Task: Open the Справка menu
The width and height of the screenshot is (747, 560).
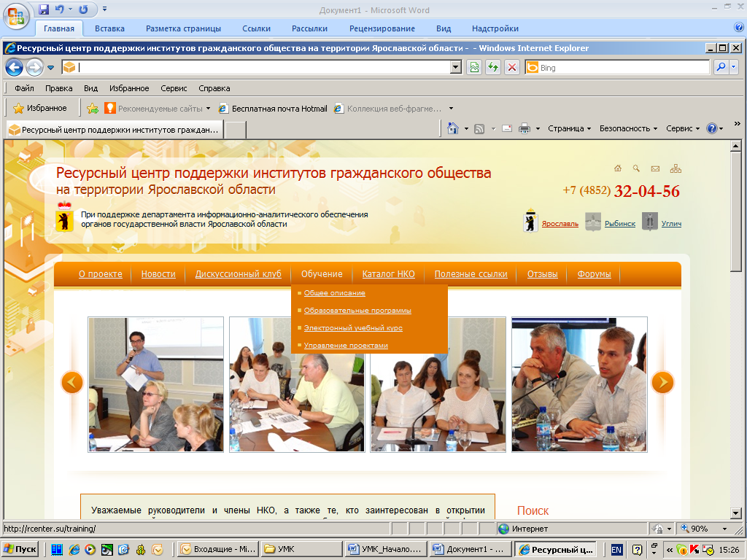Action: click(x=214, y=88)
